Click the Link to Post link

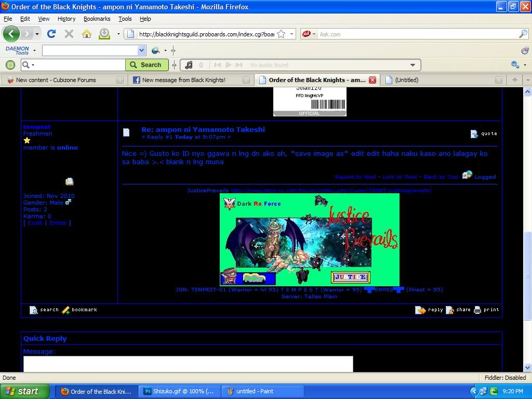[400, 177]
